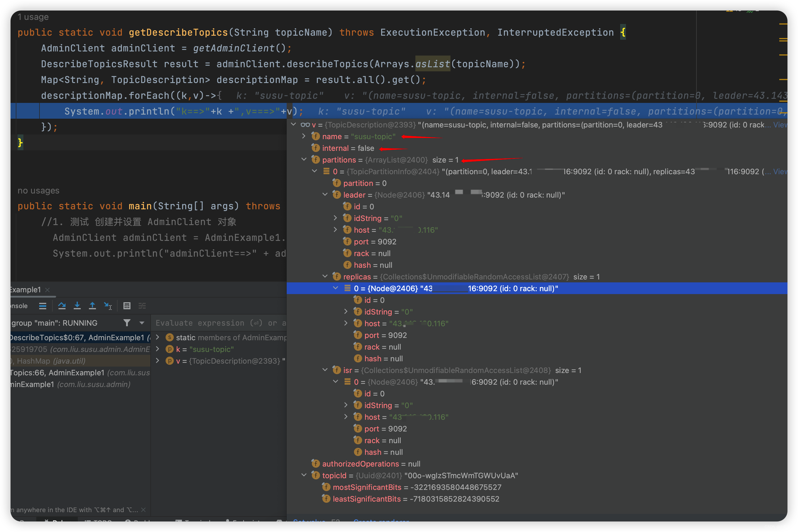The height and width of the screenshot is (532, 798).
Task: Select the 25919705 (com.liu.susu.admin) stack frame
Action: [x=80, y=349]
